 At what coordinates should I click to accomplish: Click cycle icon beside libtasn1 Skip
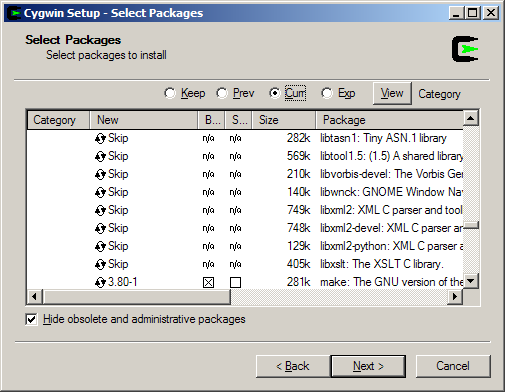coord(100,138)
